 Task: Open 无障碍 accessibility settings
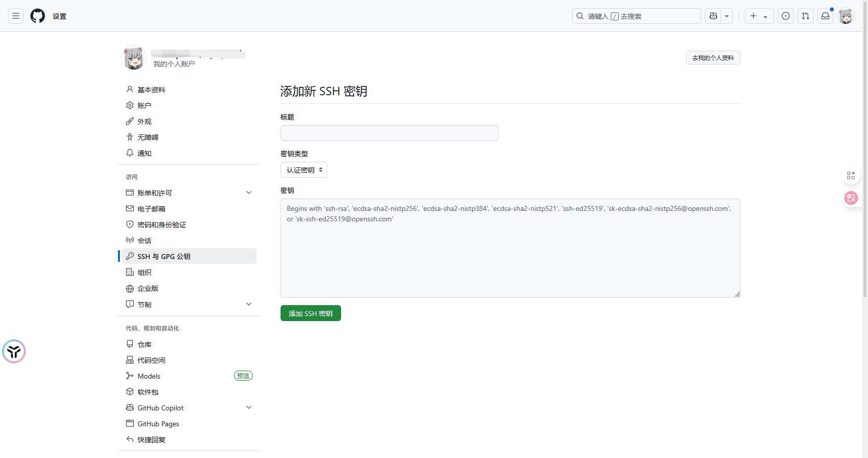pyautogui.click(x=189, y=137)
